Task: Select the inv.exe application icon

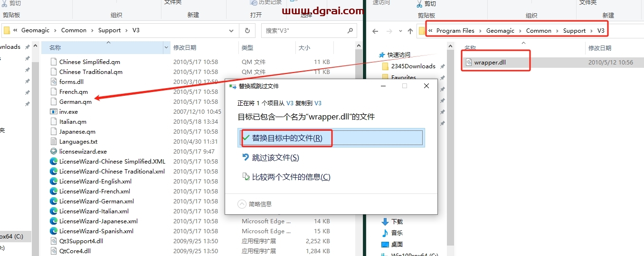Action: coord(54,111)
